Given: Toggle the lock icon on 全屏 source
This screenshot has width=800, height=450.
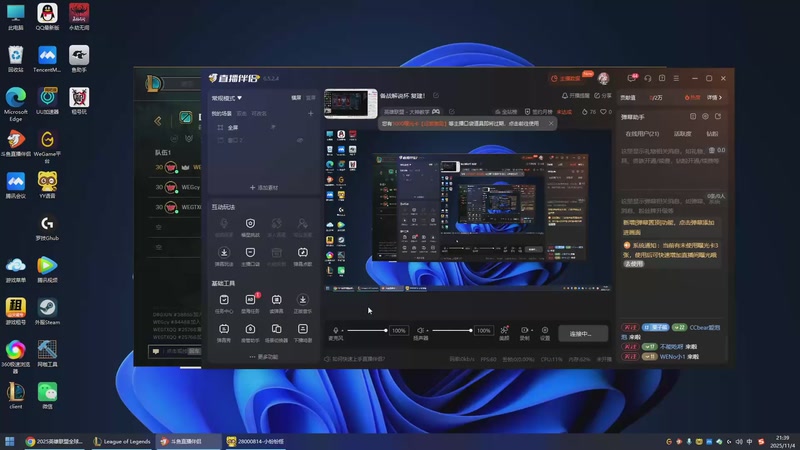Looking at the screenshot, I should click(x=273, y=127).
